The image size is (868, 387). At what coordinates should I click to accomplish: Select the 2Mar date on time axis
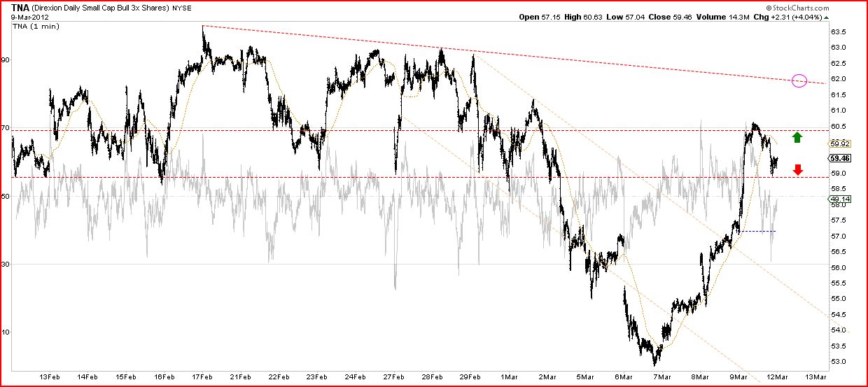(546, 376)
